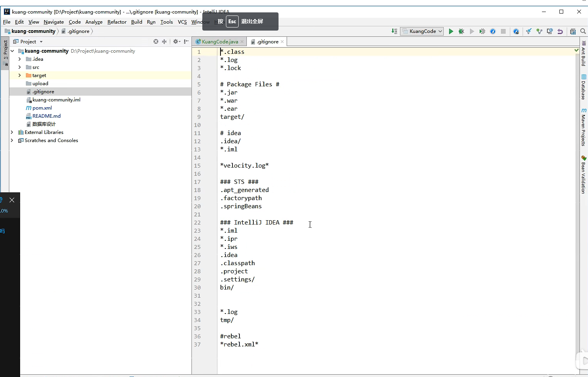Image resolution: width=588 pixels, height=377 pixels.
Task: Click the VCS Update Project icon
Action: point(529,31)
